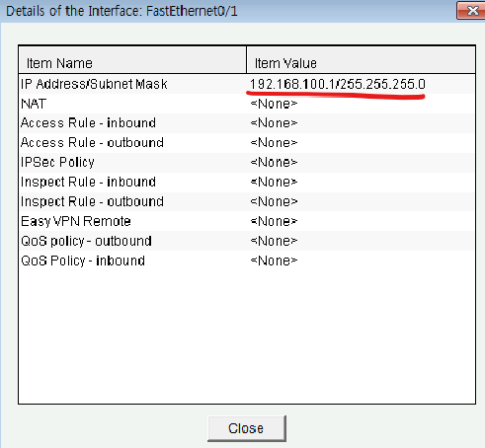
Task: Select the NAT row label
Action: click(x=34, y=104)
